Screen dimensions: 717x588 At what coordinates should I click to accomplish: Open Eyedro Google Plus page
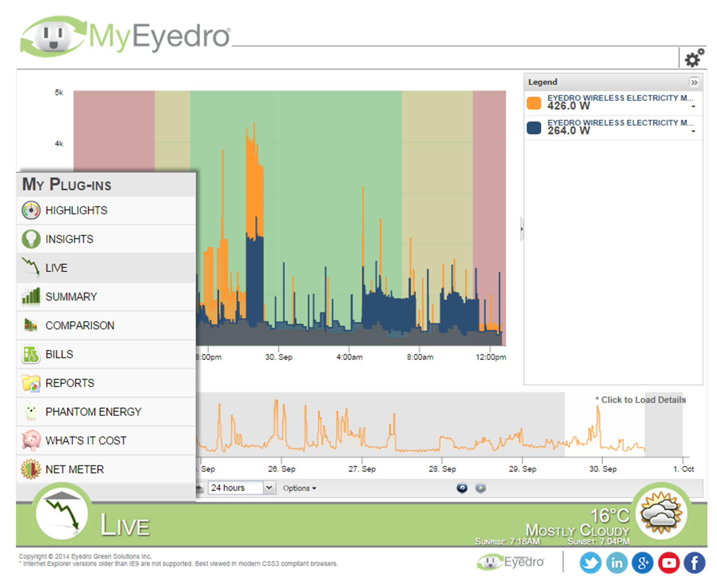[642, 563]
